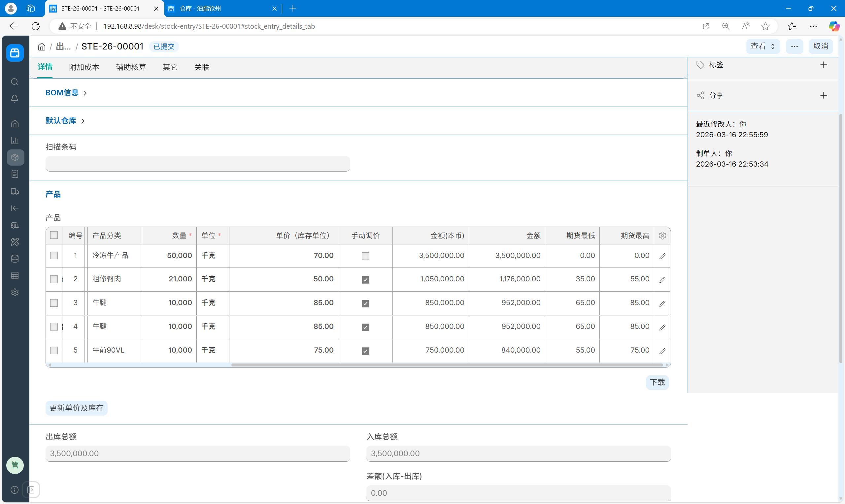Screen dimensions: 845x504
Task: Expand the 默认仓库 section
Action: click(65, 121)
